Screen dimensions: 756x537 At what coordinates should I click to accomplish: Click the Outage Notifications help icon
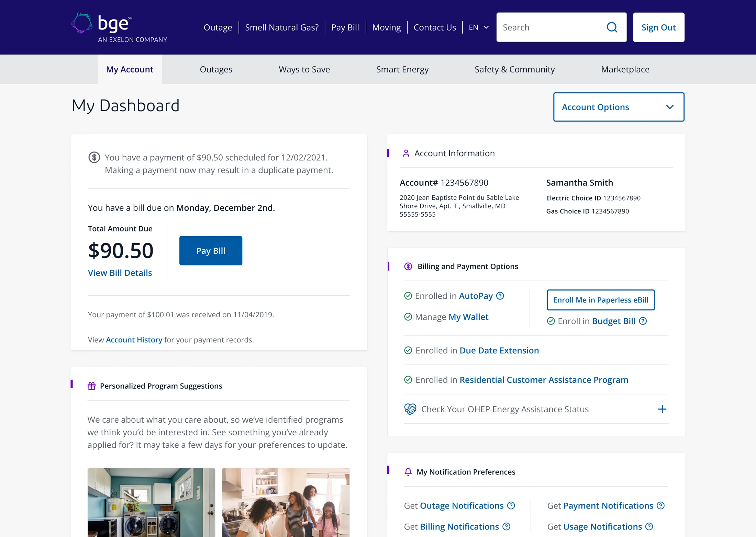511,505
